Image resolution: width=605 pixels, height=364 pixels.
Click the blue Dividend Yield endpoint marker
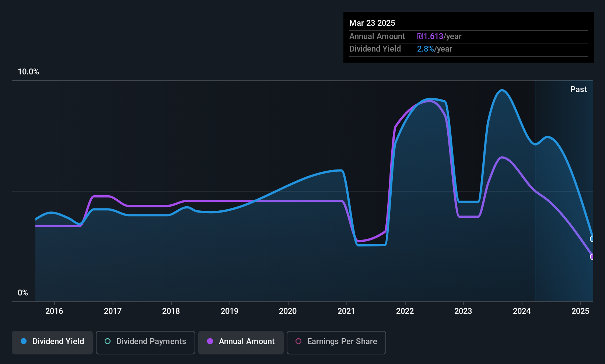[592, 239]
